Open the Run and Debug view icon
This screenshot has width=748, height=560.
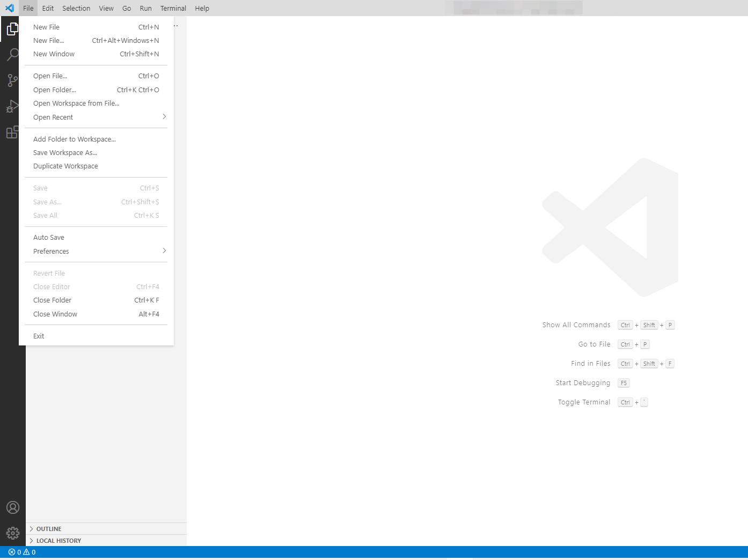point(13,106)
